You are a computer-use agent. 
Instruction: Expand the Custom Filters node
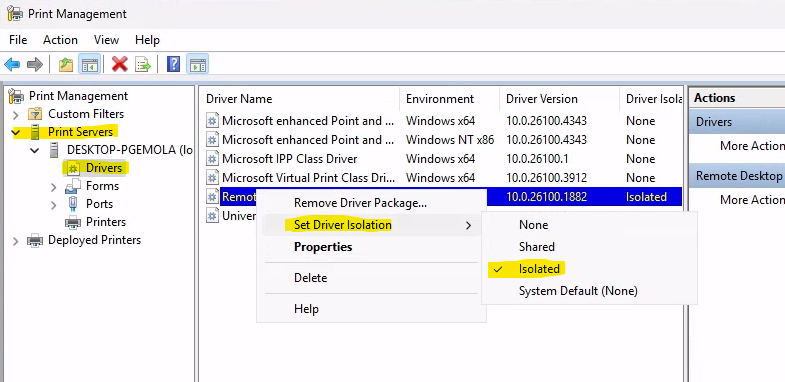(16, 115)
